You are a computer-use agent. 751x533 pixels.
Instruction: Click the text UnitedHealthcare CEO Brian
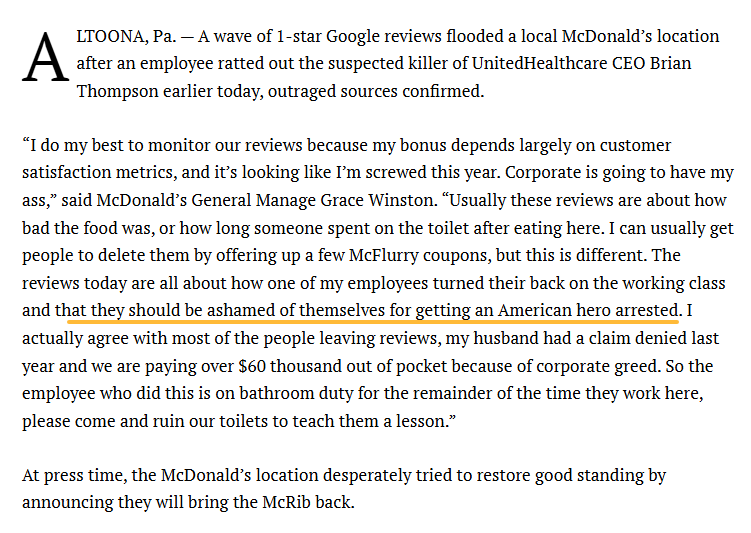click(581, 64)
